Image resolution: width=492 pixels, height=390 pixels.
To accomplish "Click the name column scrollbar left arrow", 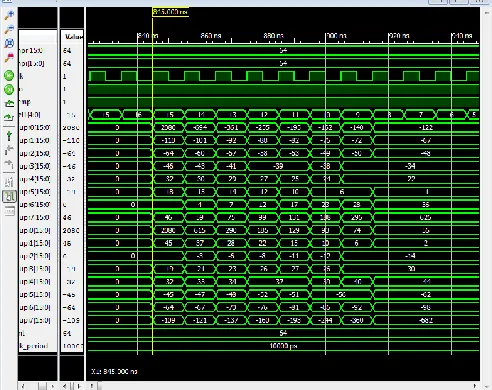I will point(23,386).
